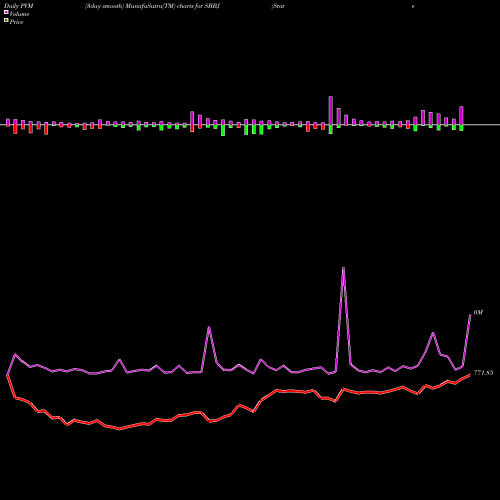Screen dimensions: 500x500
Task: Click the 'MunafaSutra(TM) charts for SBBJ' heading
Action: [x=173, y=6]
